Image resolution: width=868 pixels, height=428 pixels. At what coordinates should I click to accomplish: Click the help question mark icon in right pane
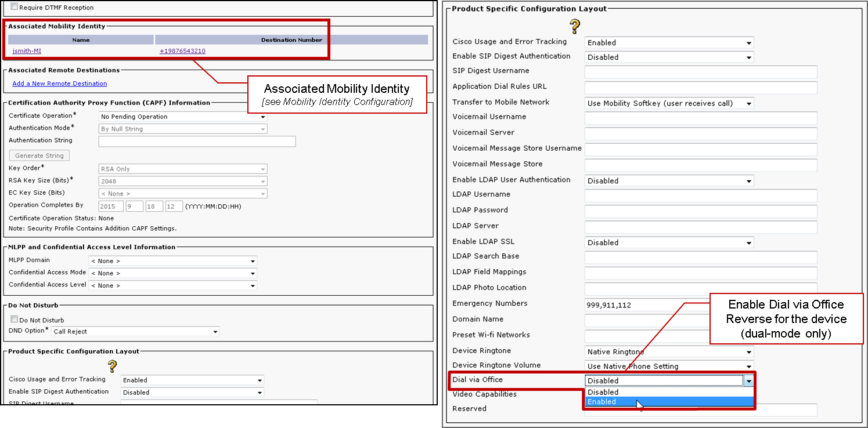[x=575, y=26]
